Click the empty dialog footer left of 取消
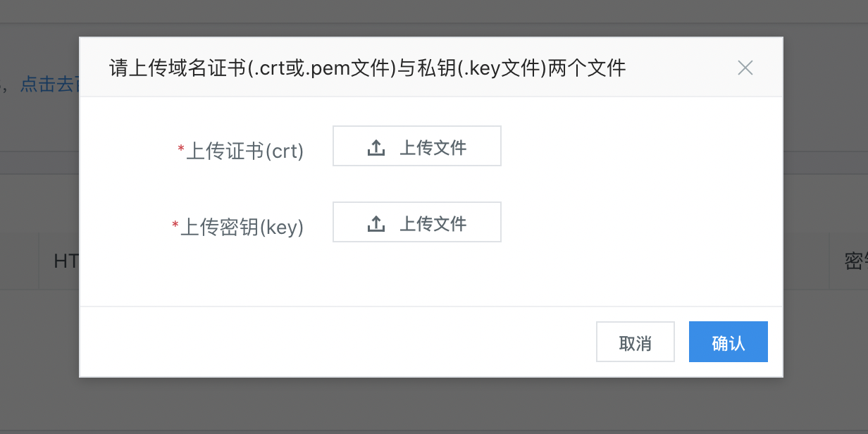This screenshot has height=434, width=868. (x=338, y=342)
